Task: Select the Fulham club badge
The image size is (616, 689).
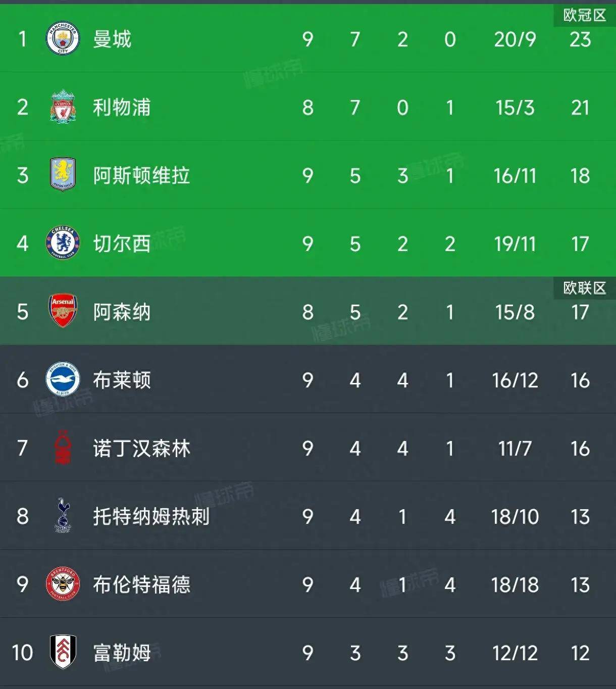Action: [63, 652]
